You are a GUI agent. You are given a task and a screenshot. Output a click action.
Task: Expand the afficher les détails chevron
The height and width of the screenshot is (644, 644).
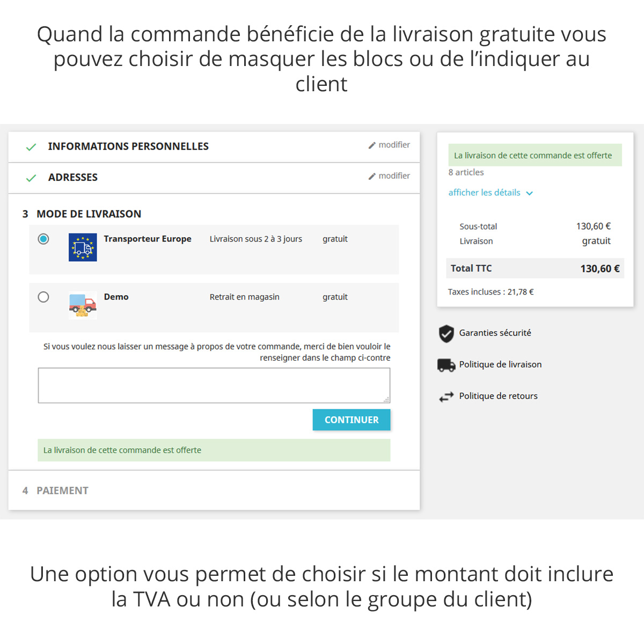pyautogui.click(x=530, y=193)
